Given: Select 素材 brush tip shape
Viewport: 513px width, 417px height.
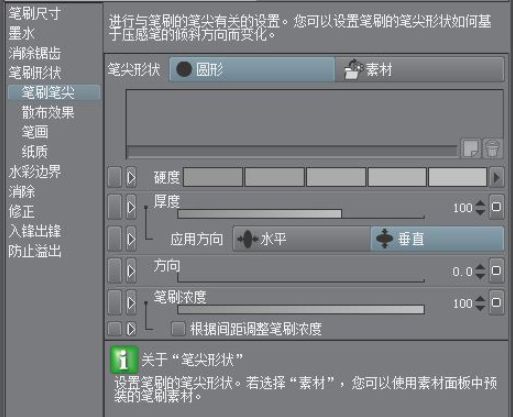Looking at the screenshot, I should 419,69.
